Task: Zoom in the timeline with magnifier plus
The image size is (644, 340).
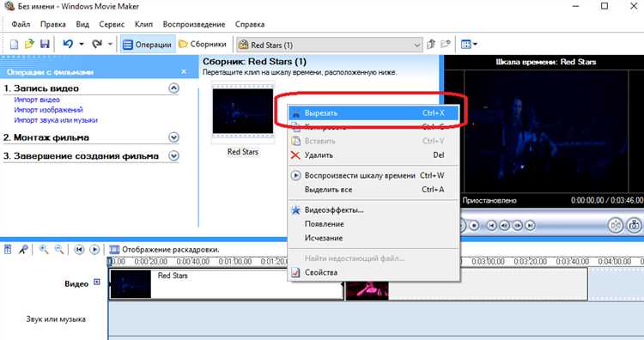Action: click(44, 249)
